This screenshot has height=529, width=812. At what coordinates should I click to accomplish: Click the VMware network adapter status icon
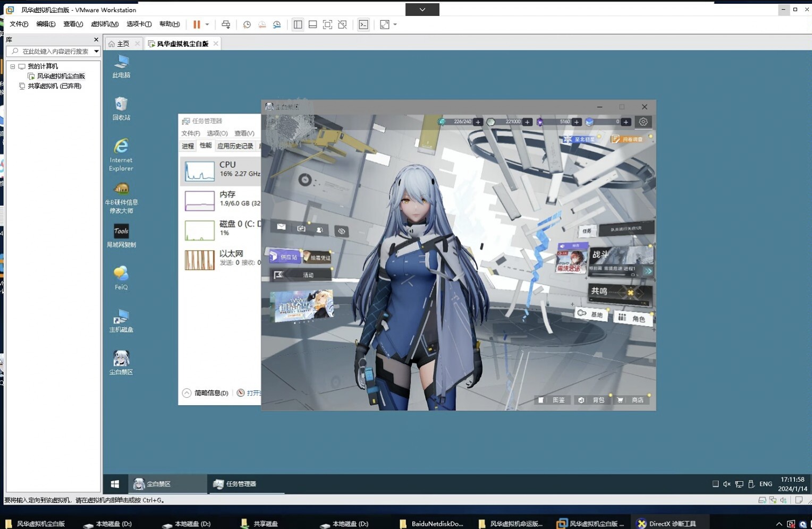[773, 500]
